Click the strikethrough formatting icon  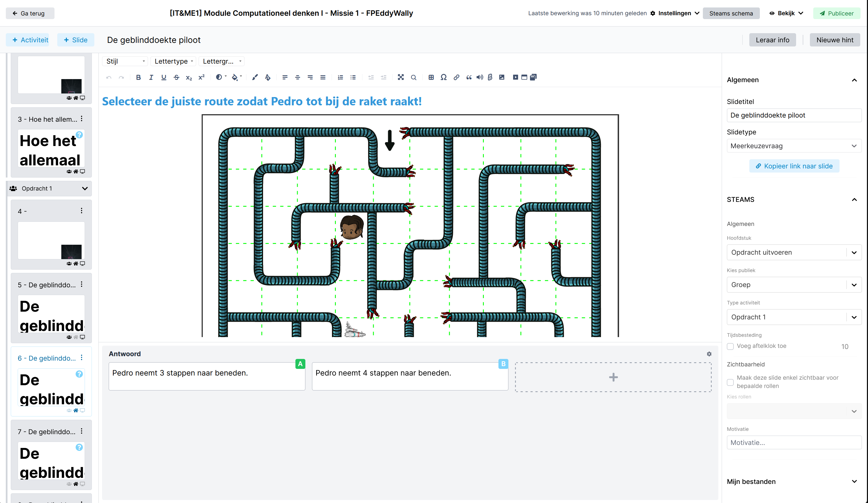coord(176,77)
